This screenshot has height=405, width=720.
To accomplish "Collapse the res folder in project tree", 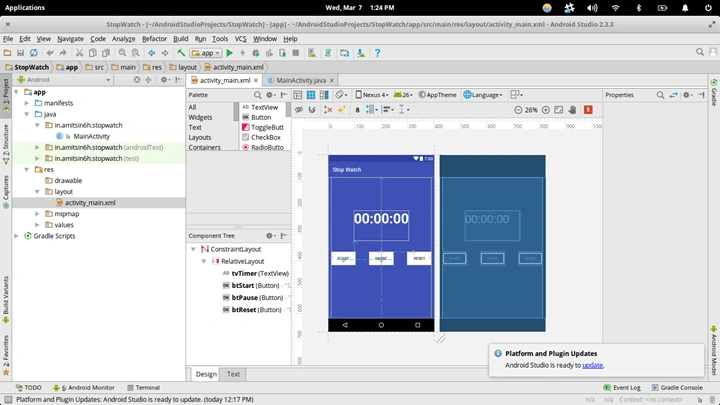I will [27, 169].
